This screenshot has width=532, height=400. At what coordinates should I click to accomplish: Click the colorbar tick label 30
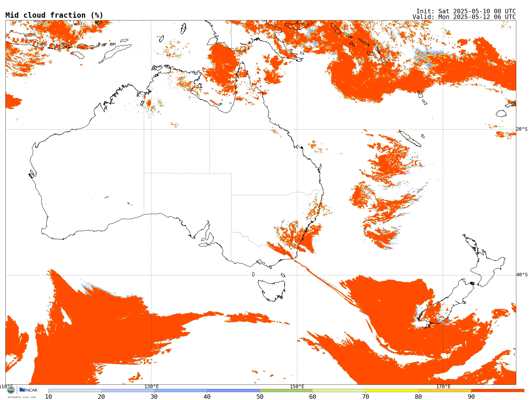click(154, 397)
